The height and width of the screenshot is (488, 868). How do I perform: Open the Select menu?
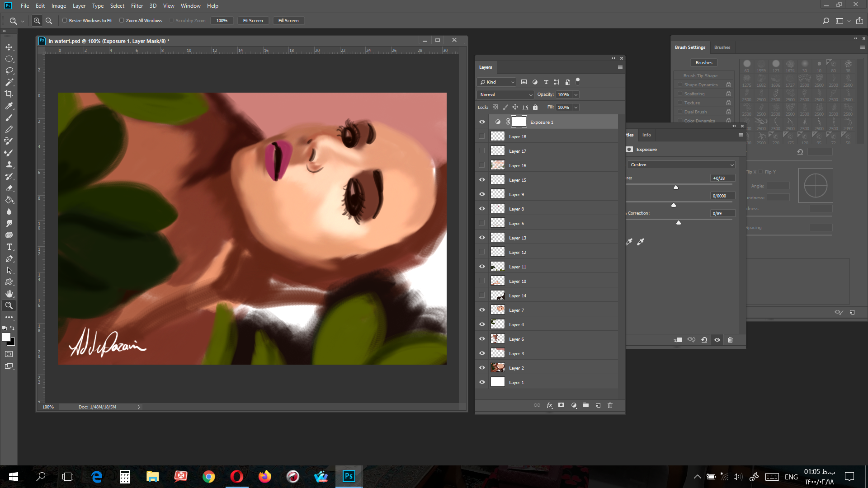click(117, 6)
